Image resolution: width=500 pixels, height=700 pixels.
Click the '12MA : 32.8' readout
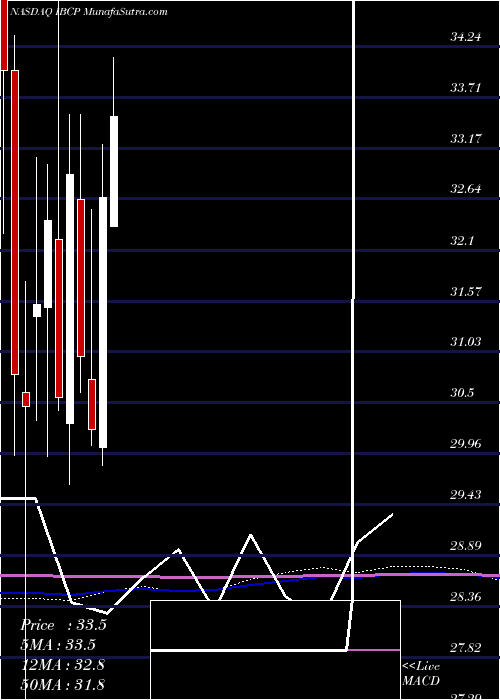point(62,665)
